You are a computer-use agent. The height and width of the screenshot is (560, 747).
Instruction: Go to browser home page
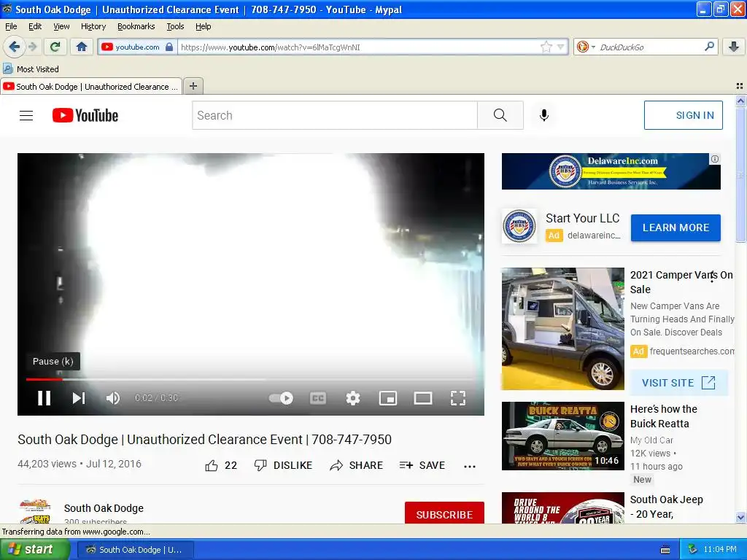coord(82,47)
